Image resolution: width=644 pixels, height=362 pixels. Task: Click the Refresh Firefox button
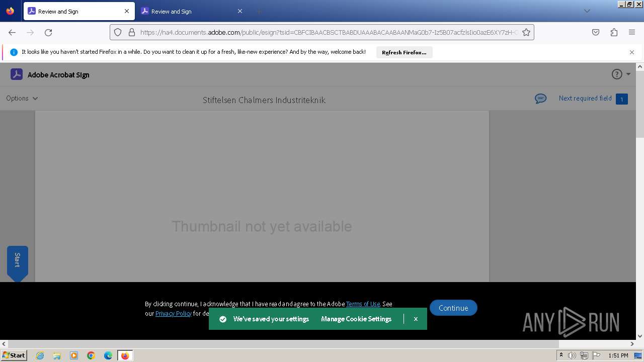[x=404, y=52]
